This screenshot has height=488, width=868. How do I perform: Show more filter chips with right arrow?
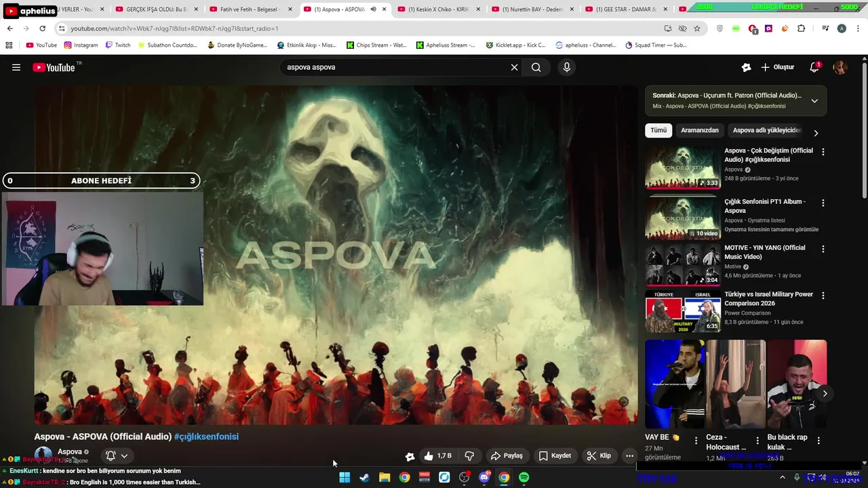pyautogui.click(x=816, y=133)
